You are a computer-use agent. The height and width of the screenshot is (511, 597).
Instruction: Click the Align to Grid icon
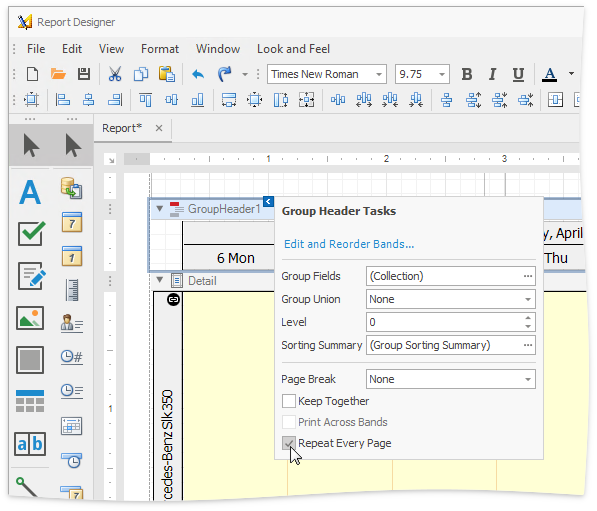(32, 100)
